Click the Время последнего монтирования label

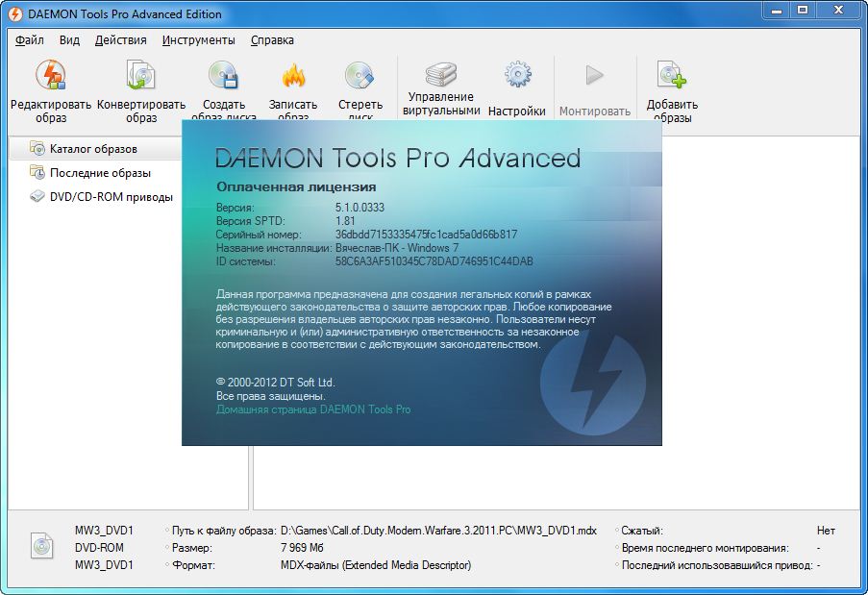[706, 548]
